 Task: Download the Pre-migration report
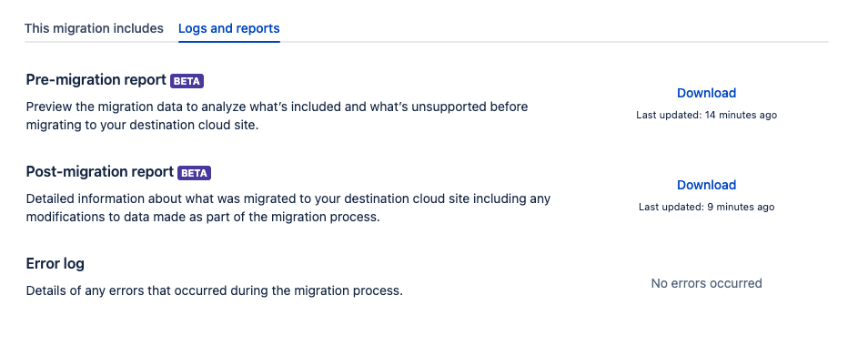tap(706, 93)
